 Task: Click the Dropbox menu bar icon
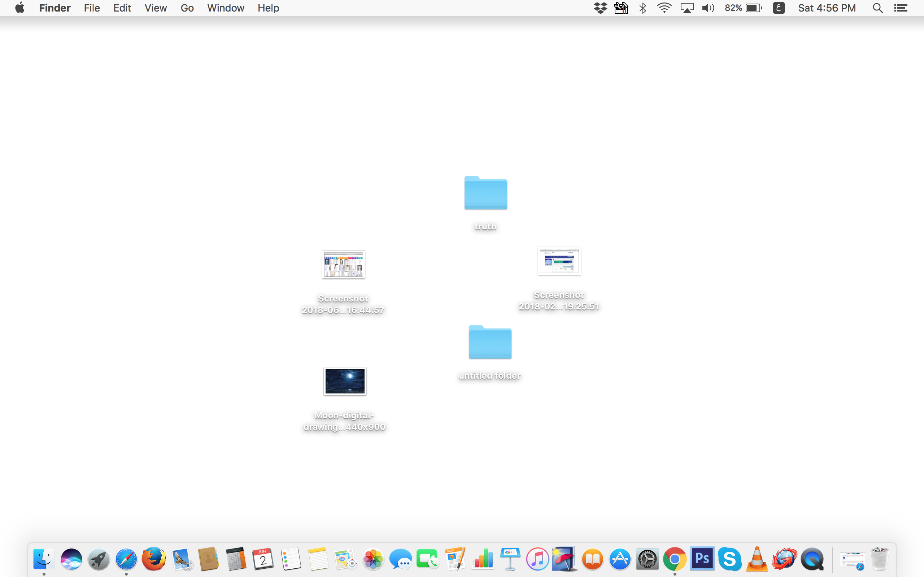(x=600, y=8)
